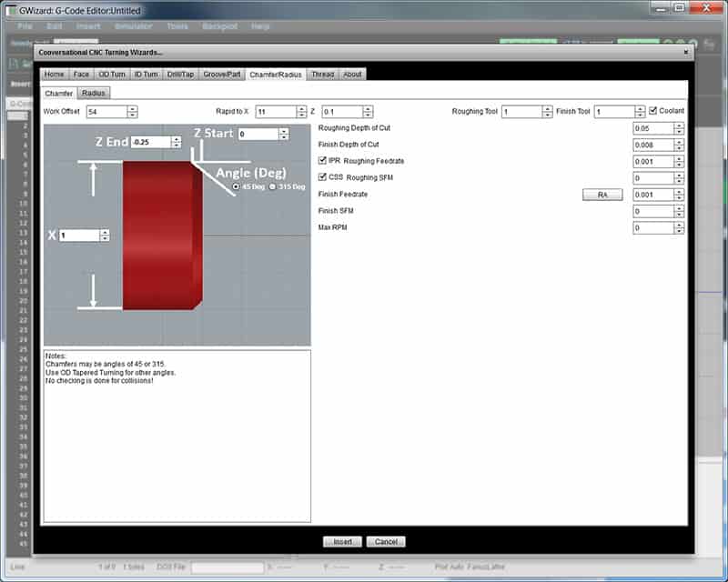Open the Tools menu
This screenshot has height=582, width=728.
point(177,26)
